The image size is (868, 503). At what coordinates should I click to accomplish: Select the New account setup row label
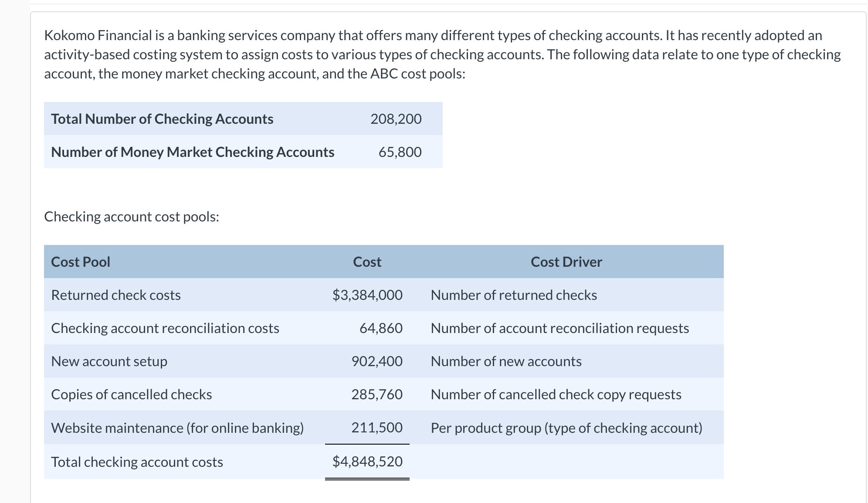pos(109,361)
